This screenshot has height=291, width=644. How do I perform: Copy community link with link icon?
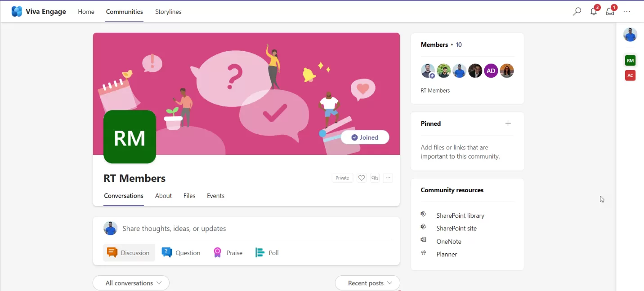tap(375, 178)
